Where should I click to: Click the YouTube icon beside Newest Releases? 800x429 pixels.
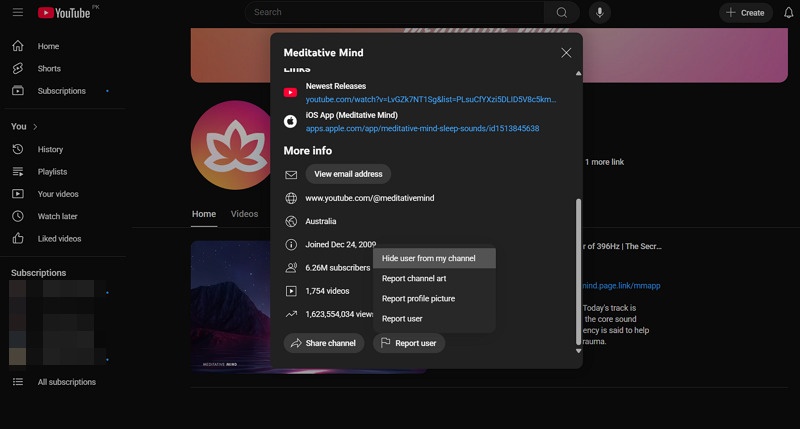(x=290, y=92)
